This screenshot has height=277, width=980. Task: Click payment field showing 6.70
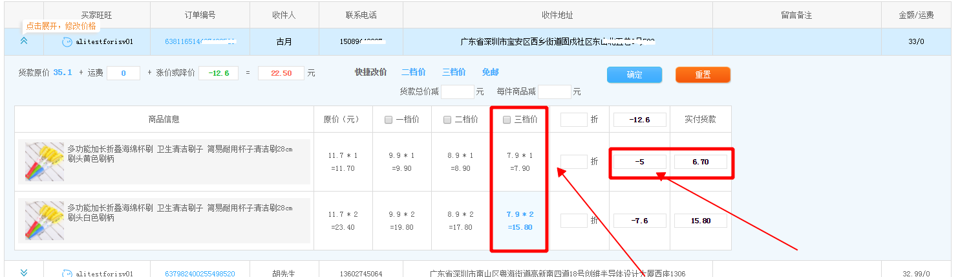pos(700,162)
